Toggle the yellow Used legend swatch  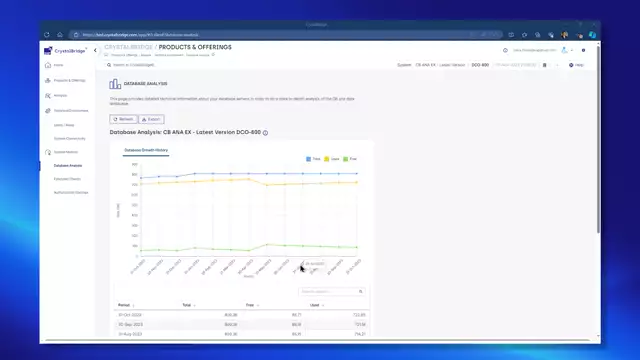pyautogui.click(x=327, y=159)
